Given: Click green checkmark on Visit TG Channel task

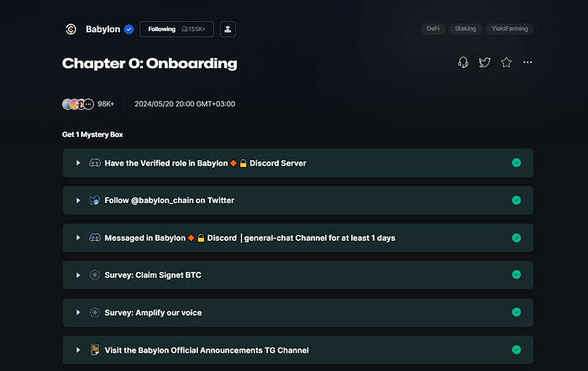Looking at the screenshot, I should 517,350.
